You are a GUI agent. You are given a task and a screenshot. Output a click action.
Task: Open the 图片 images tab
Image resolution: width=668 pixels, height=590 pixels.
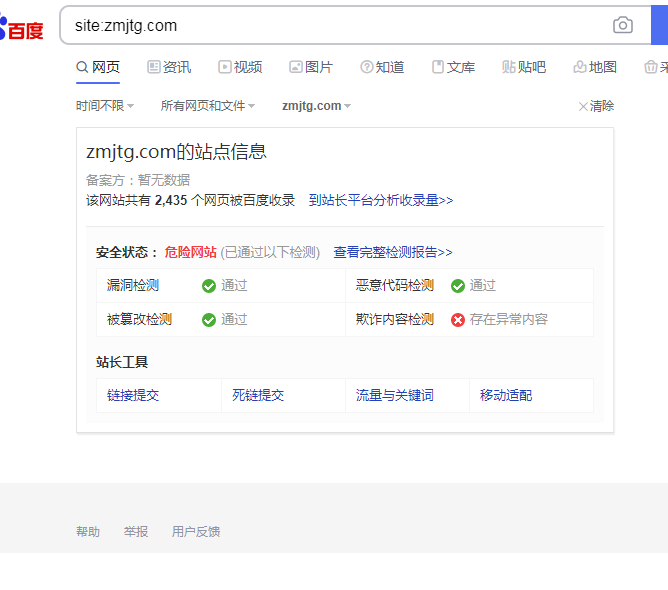tap(311, 67)
